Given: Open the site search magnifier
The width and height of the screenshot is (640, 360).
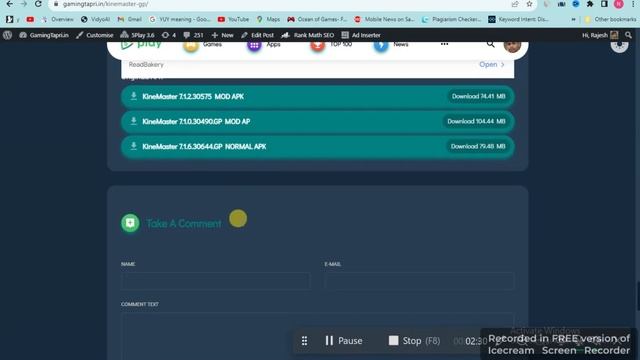Looking at the screenshot, I should [x=491, y=44].
